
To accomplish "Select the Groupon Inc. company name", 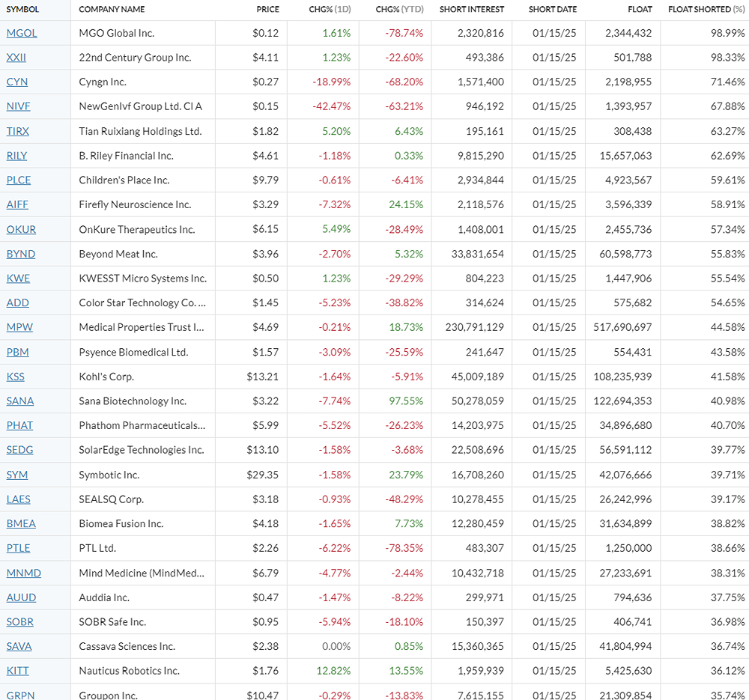I will click(x=109, y=696).
